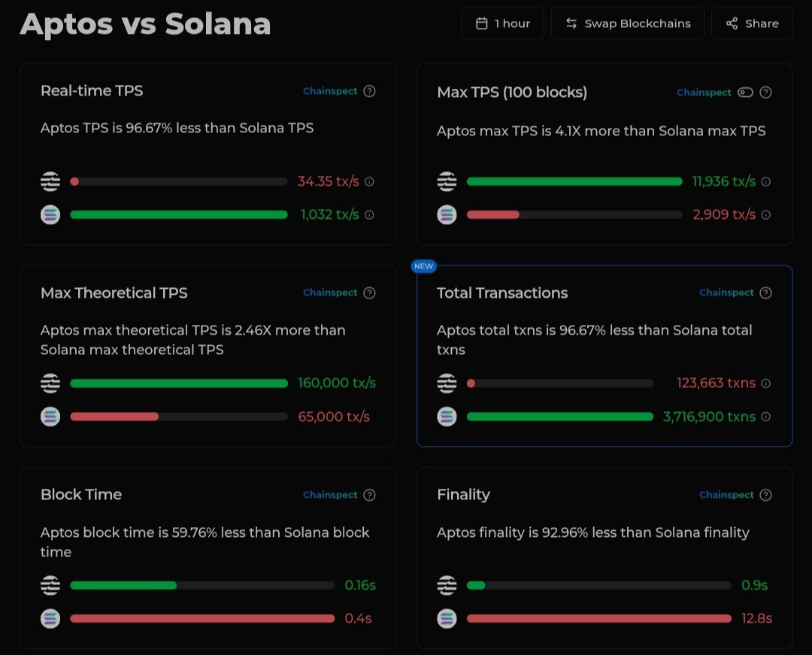Image resolution: width=812 pixels, height=655 pixels.
Task: Click the Max Theoretical TPS heading
Action: point(114,293)
